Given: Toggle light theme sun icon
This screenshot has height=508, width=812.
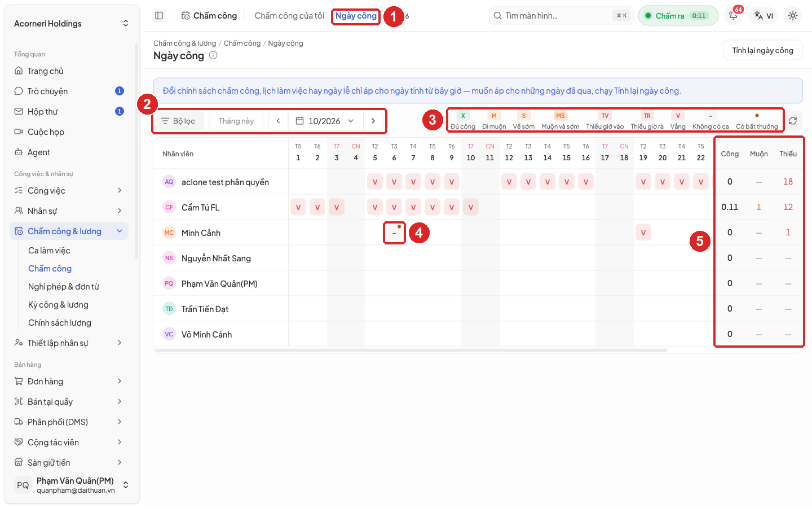Looking at the screenshot, I should (793, 16).
